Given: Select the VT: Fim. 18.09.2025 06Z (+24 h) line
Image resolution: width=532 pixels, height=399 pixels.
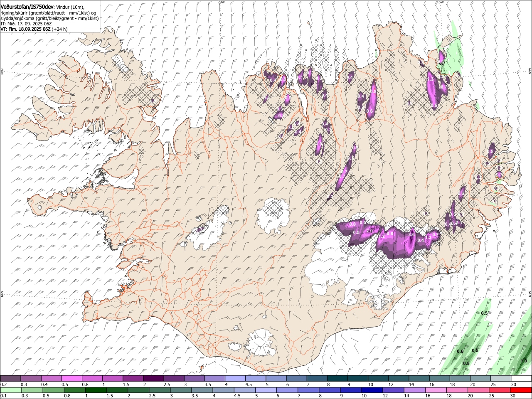Looking at the screenshot, I should [x=34, y=29].
